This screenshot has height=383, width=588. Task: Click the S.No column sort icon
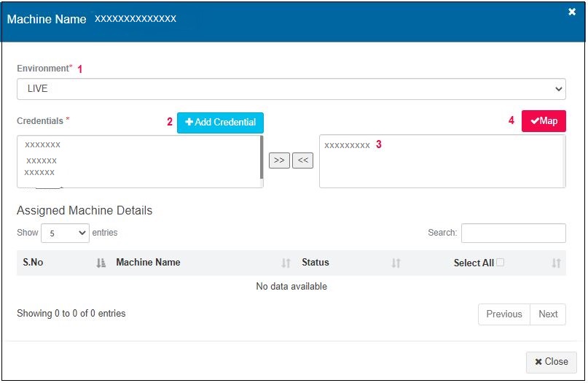coord(101,263)
